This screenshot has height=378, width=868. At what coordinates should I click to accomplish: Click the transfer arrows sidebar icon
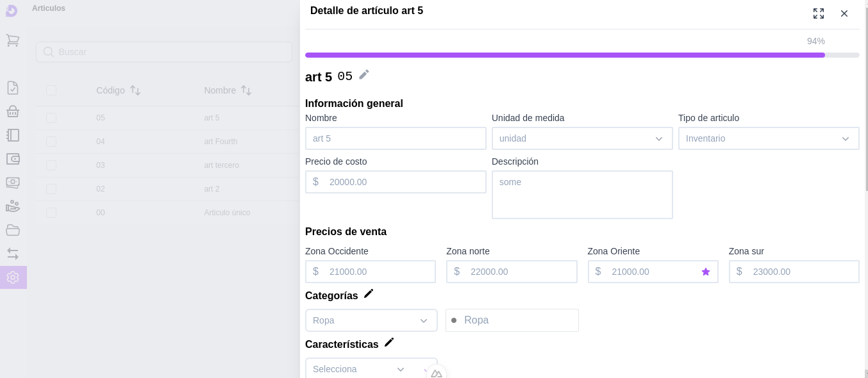click(x=12, y=254)
